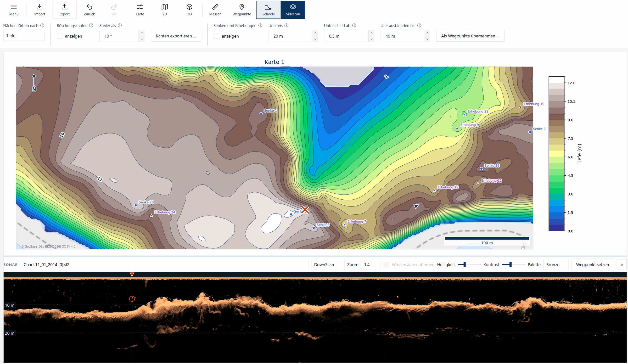Select the sonar file Chart 11_01_2014 dropdown
628x364 pixels.
pyautogui.click(x=164, y=265)
